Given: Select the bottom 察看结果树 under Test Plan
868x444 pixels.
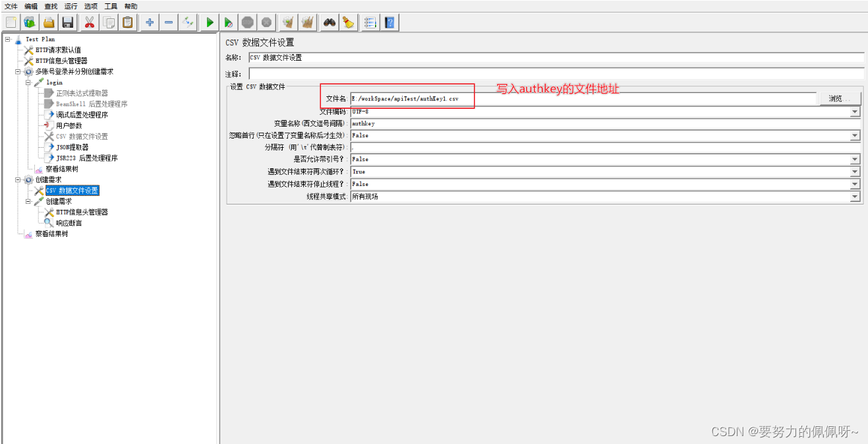Looking at the screenshot, I should (x=51, y=234).
